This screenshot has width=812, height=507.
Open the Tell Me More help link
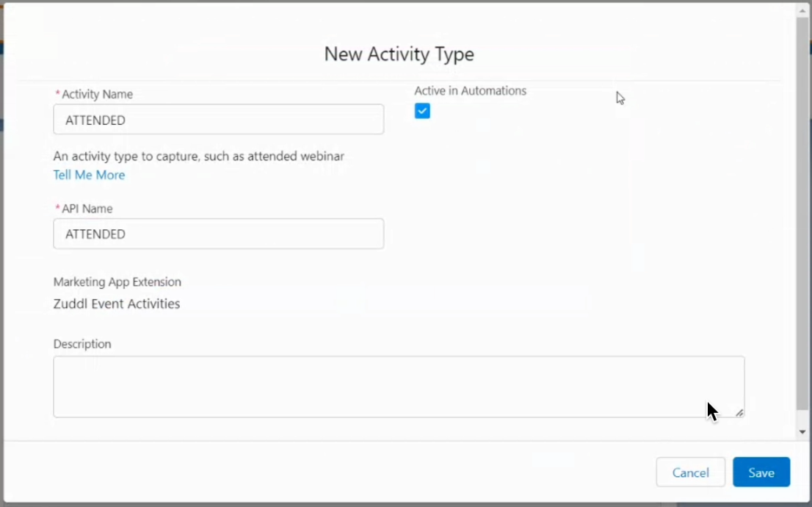click(89, 175)
